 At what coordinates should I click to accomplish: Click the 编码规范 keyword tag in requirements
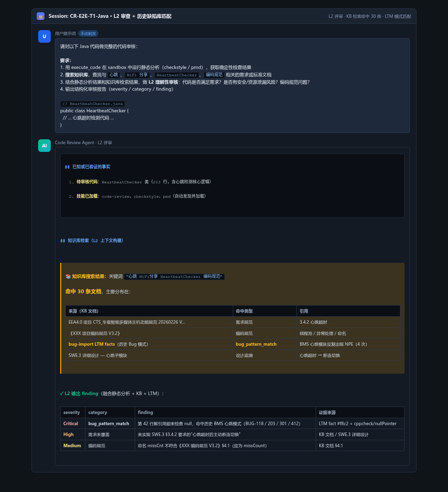[214, 75]
